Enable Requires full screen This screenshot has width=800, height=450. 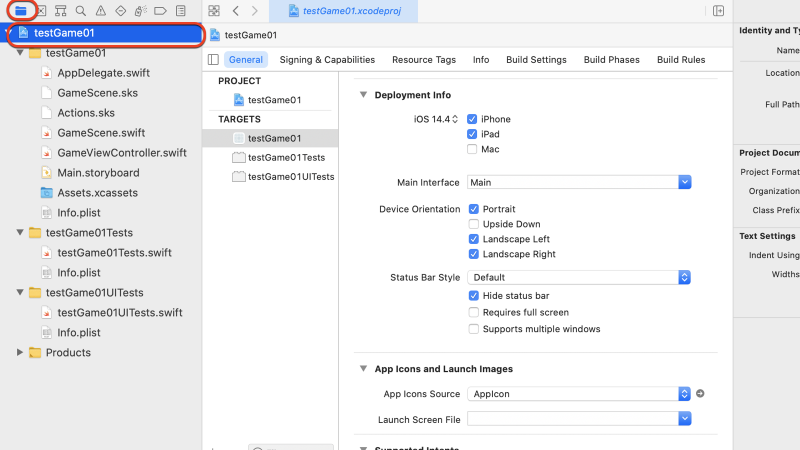473,312
